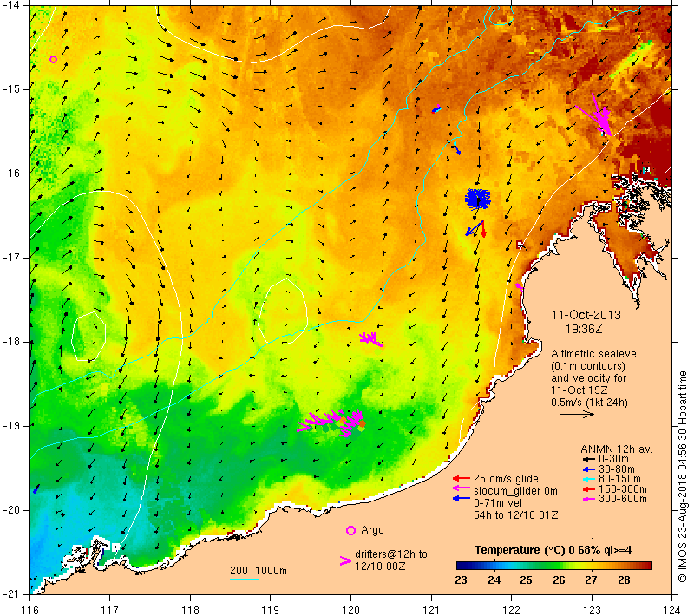Click the 'Argo' legend label
Viewport: 694px width, 616px height.
(x=372, y=530)
